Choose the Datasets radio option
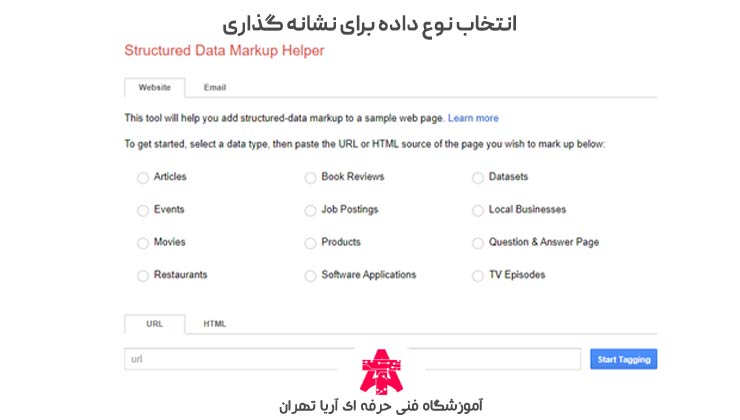 coord(478,178)
